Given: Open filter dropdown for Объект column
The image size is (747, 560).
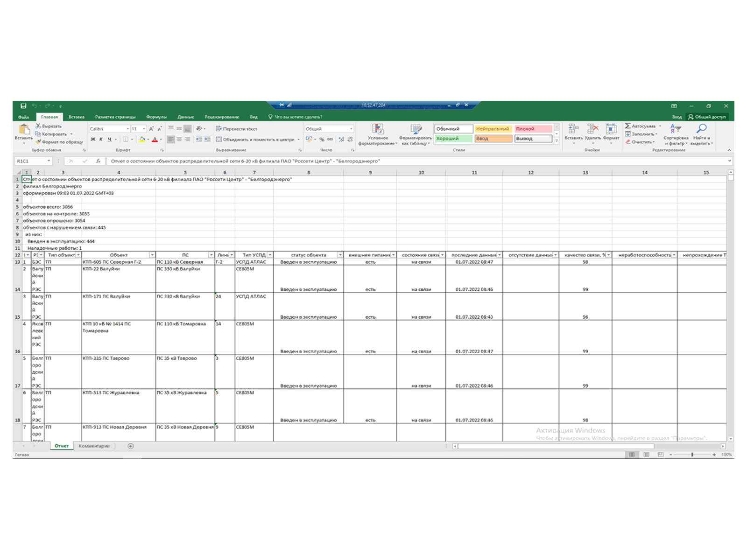Looking at the screenshot, I should pos(152,255).
